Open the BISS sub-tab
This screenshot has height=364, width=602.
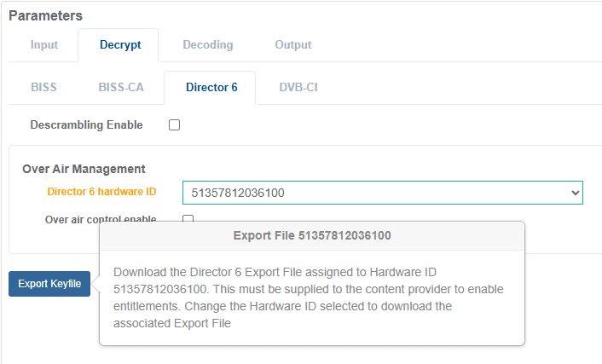pyautogui.click(x=43, y=88)
